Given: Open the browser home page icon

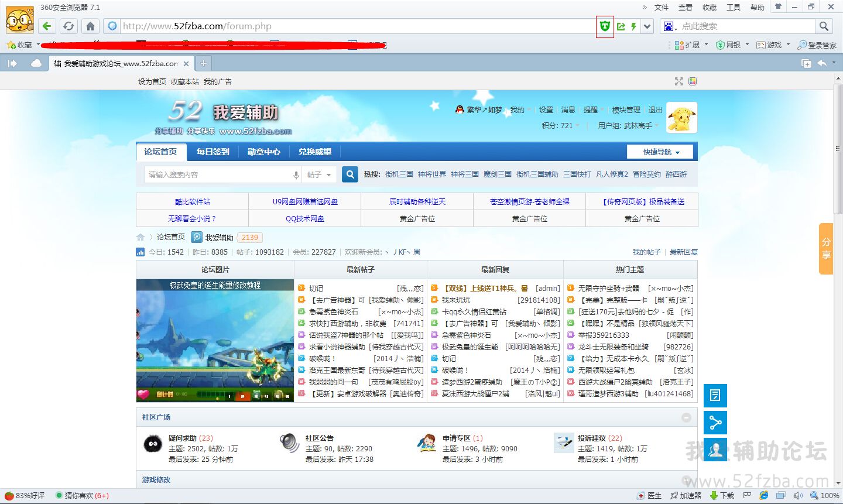Looking at the screenshot, I should coord(90,26).
